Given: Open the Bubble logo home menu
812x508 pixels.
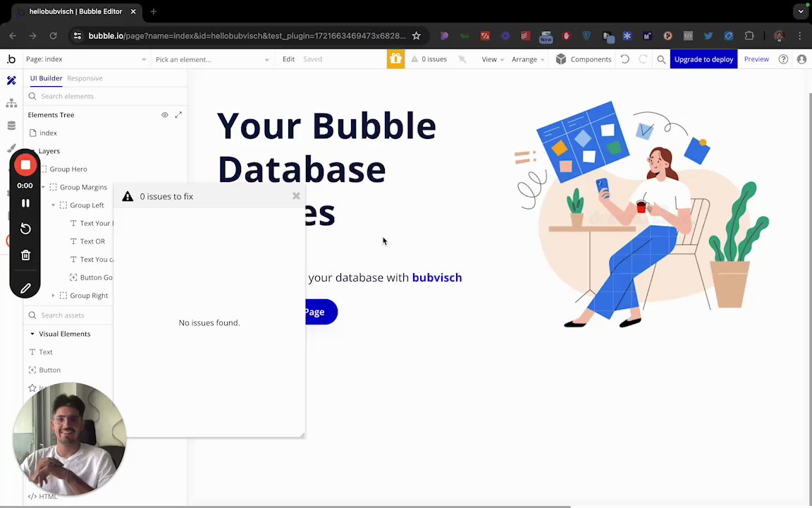Looking at the screenshot, I should click(11, 59).
